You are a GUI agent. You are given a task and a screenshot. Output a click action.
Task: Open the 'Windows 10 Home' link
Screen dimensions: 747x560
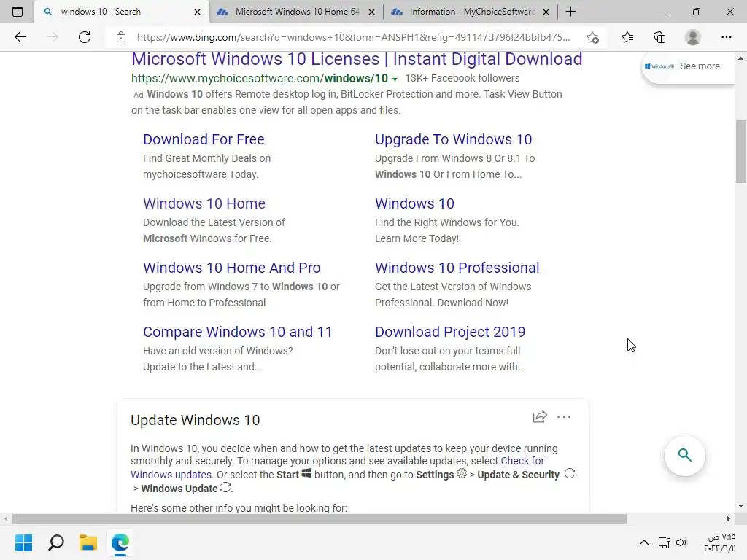(x=204, y=203)
